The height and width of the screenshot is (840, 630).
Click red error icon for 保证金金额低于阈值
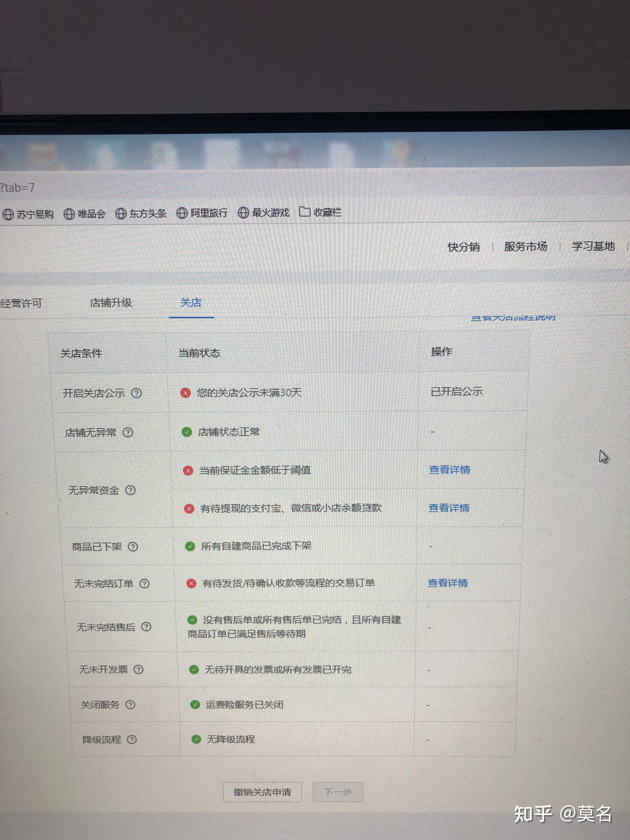pyautogui.click(x=188, y=470)
